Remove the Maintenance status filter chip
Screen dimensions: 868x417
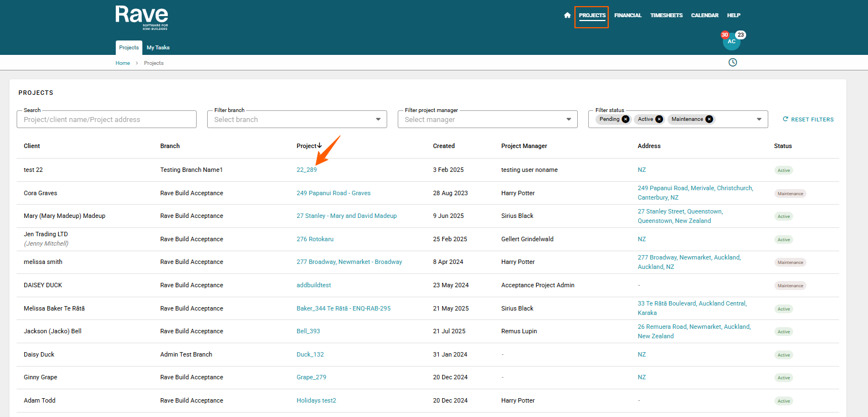[x=709, y=119]
